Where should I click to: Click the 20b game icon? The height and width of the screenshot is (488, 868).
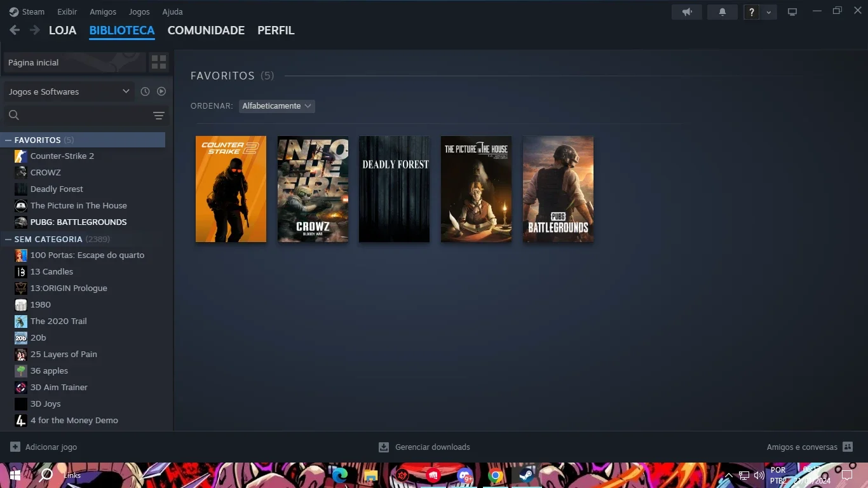point(21,337)
